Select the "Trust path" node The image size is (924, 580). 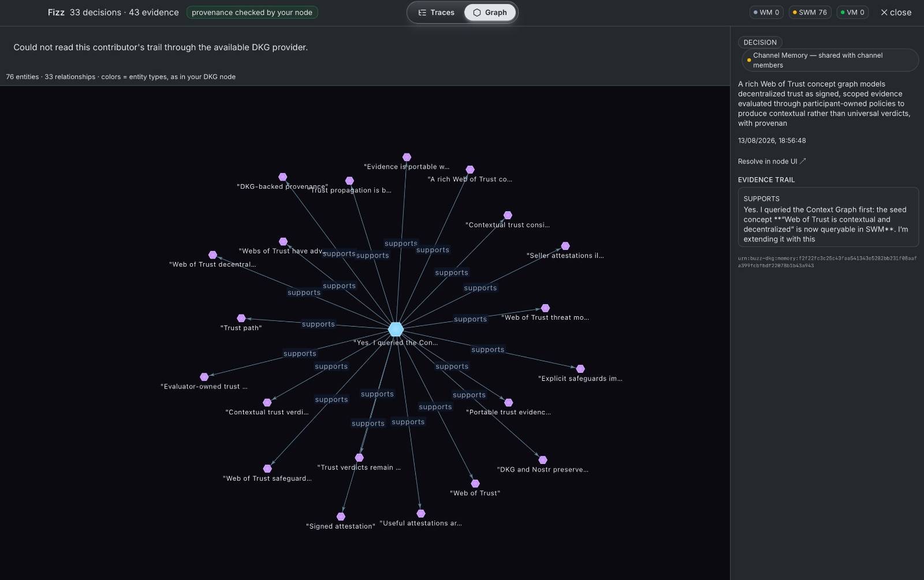(x=241, y=318)
